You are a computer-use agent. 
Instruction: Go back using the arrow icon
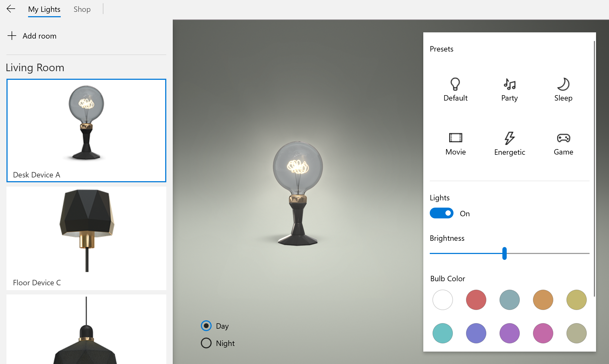pos(11,9)
